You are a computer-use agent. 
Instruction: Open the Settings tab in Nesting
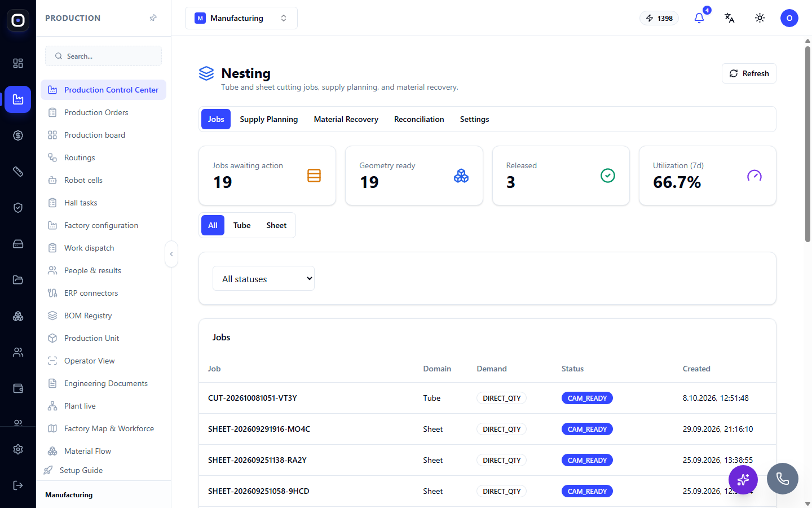pos(474,119)
